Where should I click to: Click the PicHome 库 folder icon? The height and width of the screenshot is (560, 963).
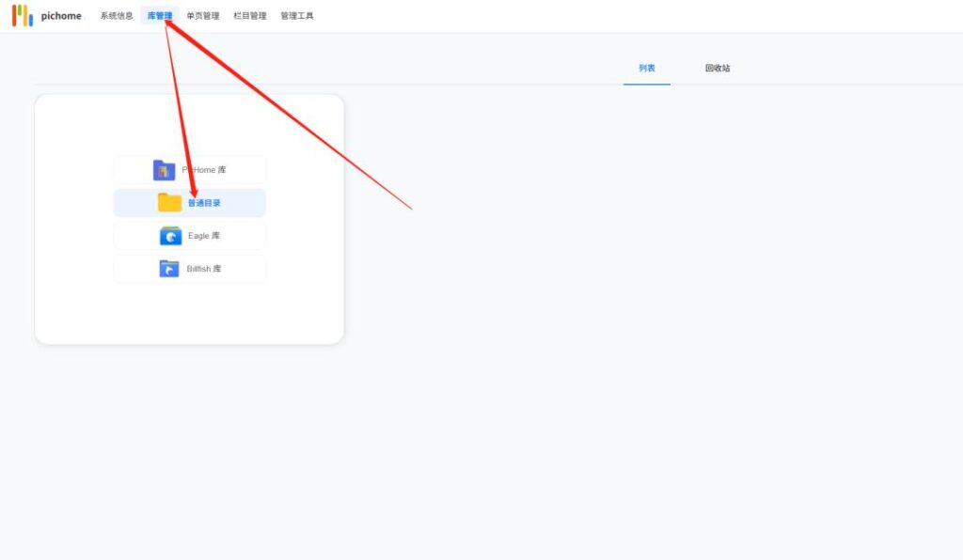[165, 169]
